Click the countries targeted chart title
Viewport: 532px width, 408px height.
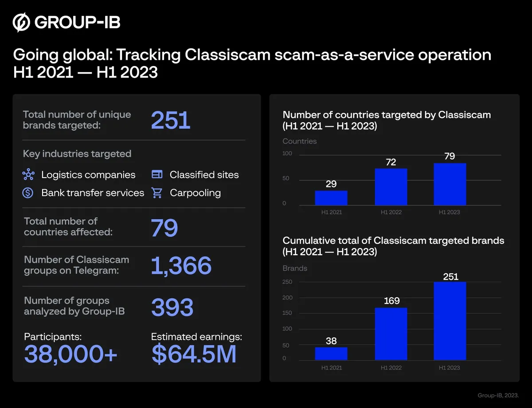(x=387, y=120)
